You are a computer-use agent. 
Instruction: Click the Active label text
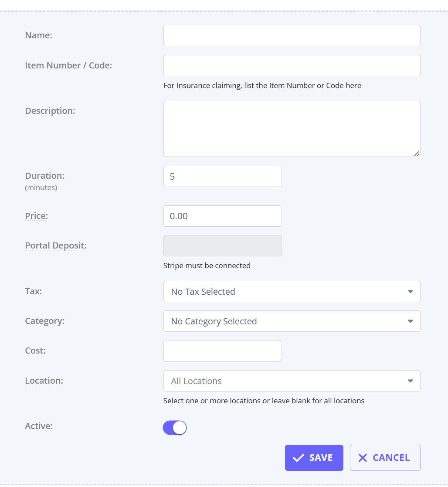tap(39, 426)
